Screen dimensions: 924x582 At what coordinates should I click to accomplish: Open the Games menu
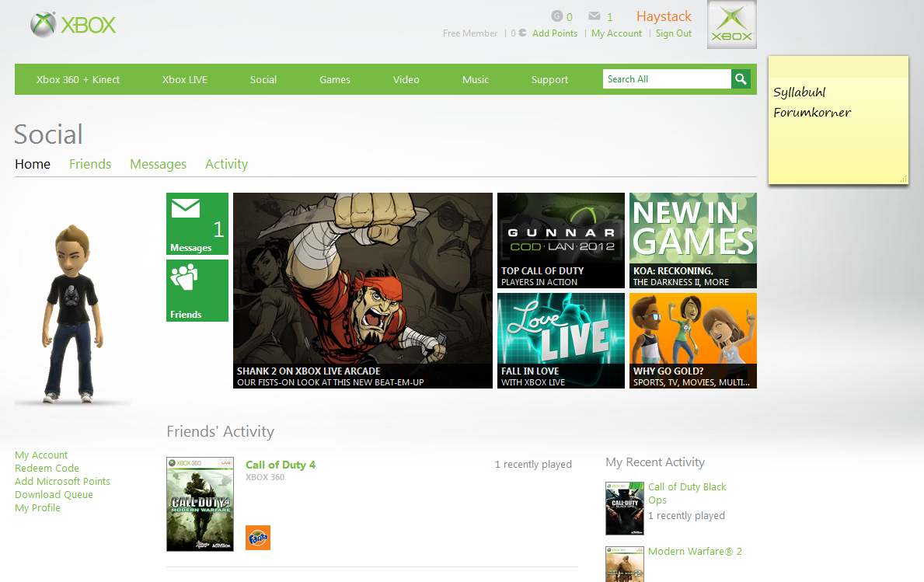click(x=335, y=79)
